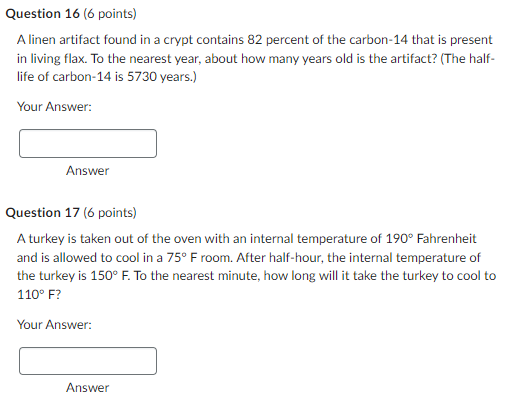Click the (6 points) label for Question 17
This screenshot has width=505, height=396.
(x=110, y=213)
